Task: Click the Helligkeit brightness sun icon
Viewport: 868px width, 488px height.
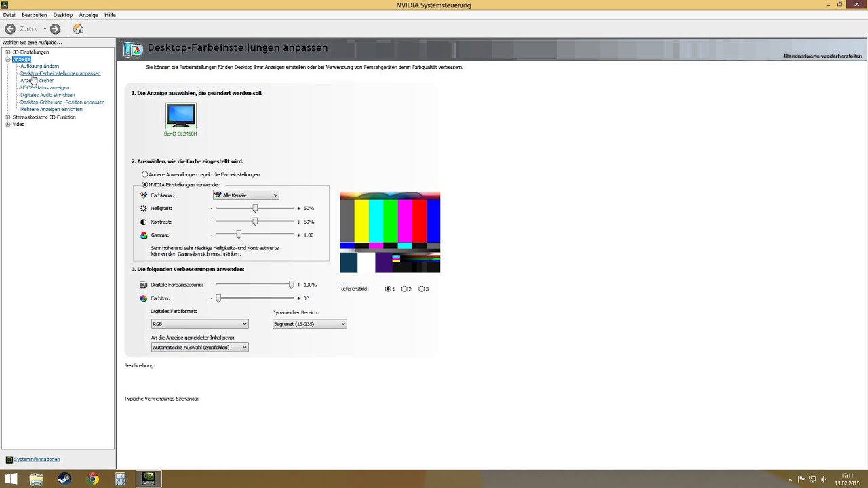Action: 143,209
